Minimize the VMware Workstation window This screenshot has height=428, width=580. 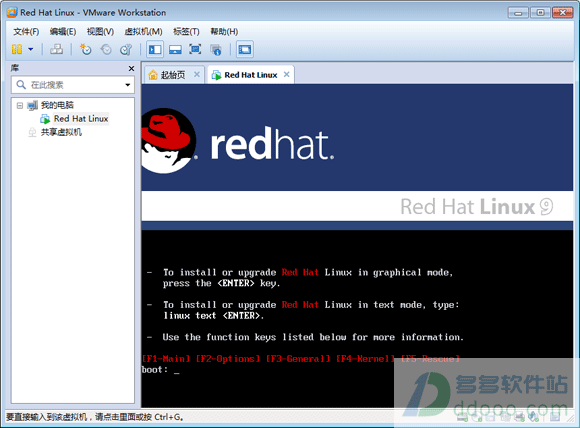(518, 13)
